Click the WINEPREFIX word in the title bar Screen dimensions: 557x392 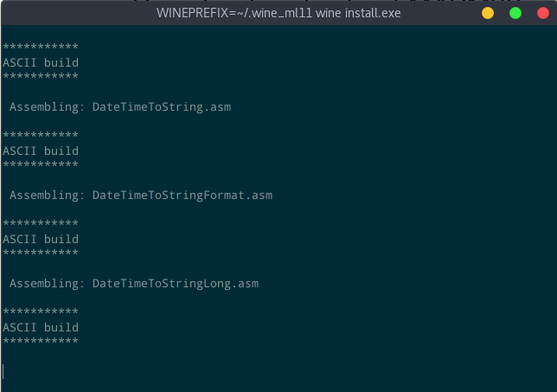(193, 13)
